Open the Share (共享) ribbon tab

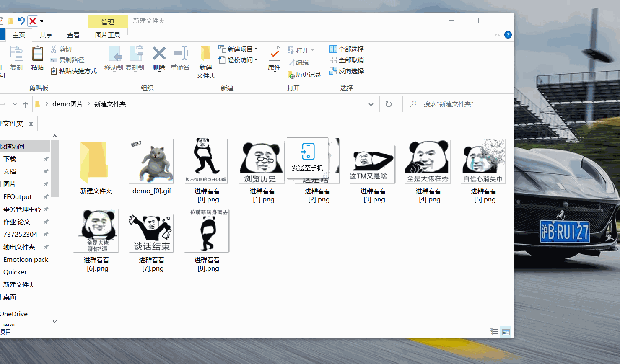click(x=46, y=35)
